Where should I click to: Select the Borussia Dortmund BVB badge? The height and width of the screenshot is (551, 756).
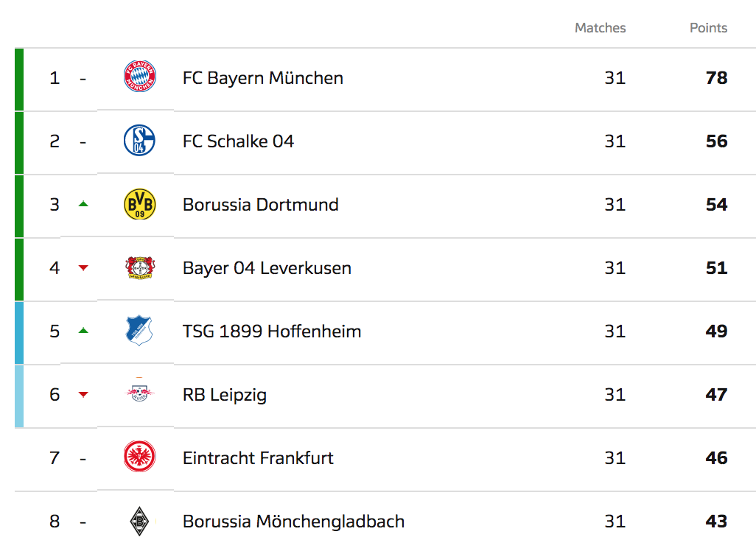(x=139, y=204)
